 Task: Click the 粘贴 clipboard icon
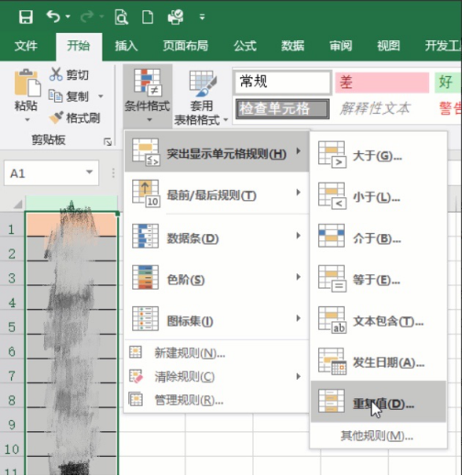tap(27, 83)
